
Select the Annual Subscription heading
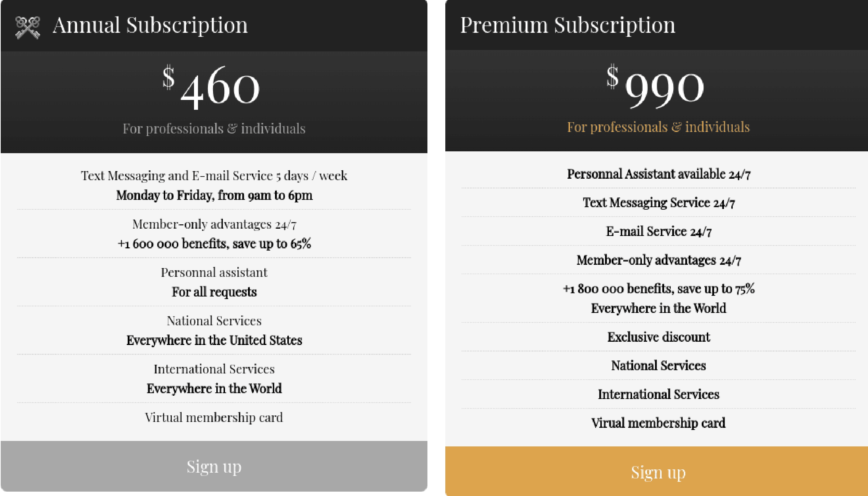[150, 25]
